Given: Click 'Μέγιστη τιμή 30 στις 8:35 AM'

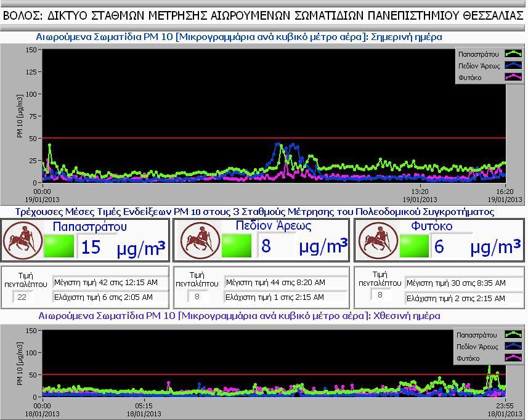Looking at the screenshot, I should tap(456, 283).
